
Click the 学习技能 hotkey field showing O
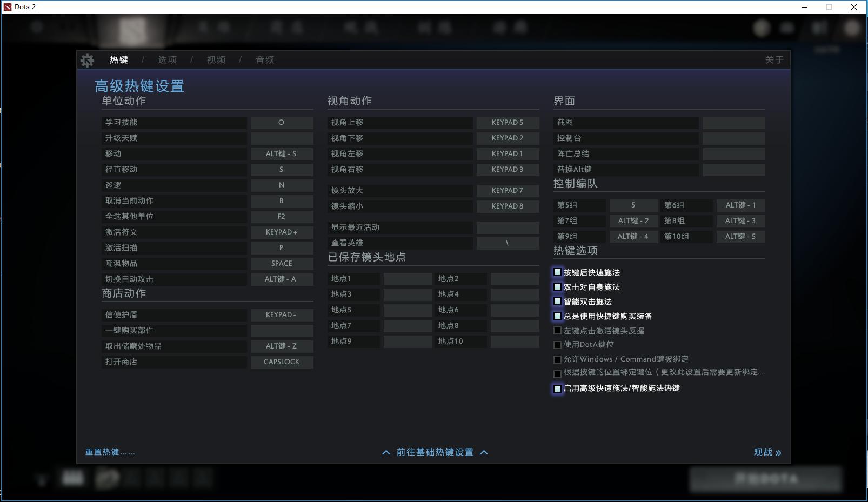[x=282, y=122]
